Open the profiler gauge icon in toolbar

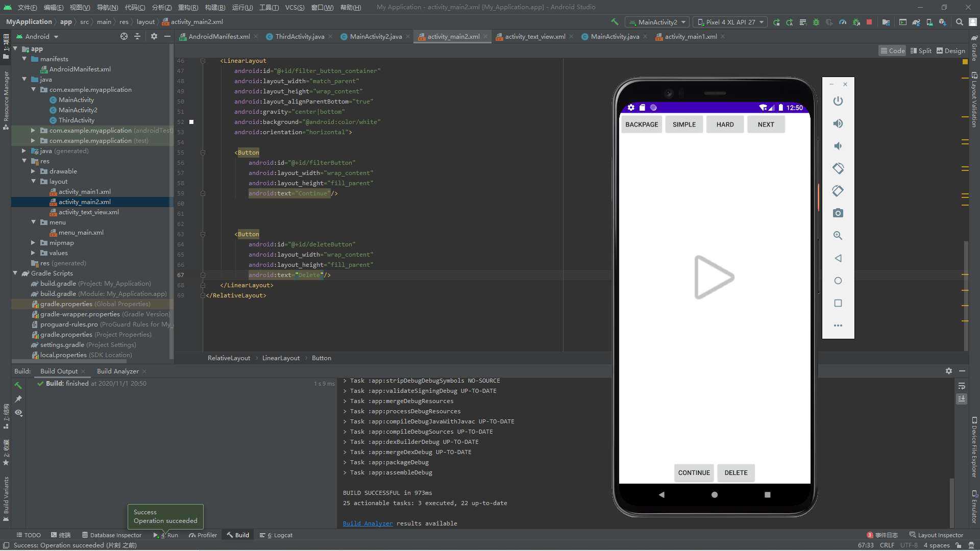[x=843, y=22]
